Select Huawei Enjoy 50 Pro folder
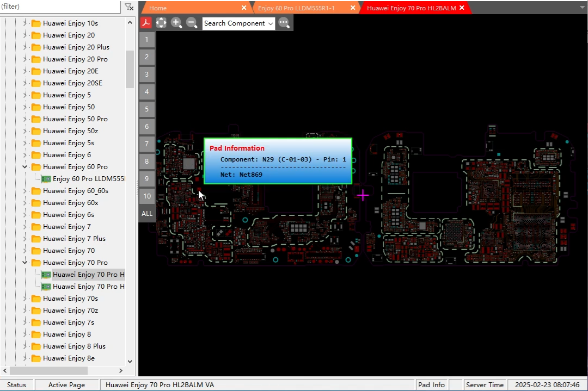Viewport: 588px width, 391px height. tap(75, 119)
